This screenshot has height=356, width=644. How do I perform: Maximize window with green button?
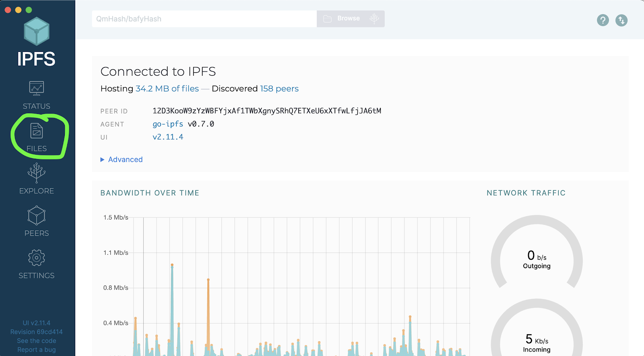[x=29, y=10]
